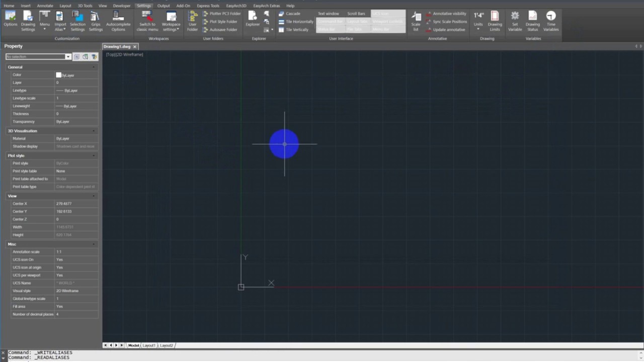Image resolution: width=644 pixels, height=362 pixels.
Task: Toggle the Text window interface option
Action: point(329,14)
